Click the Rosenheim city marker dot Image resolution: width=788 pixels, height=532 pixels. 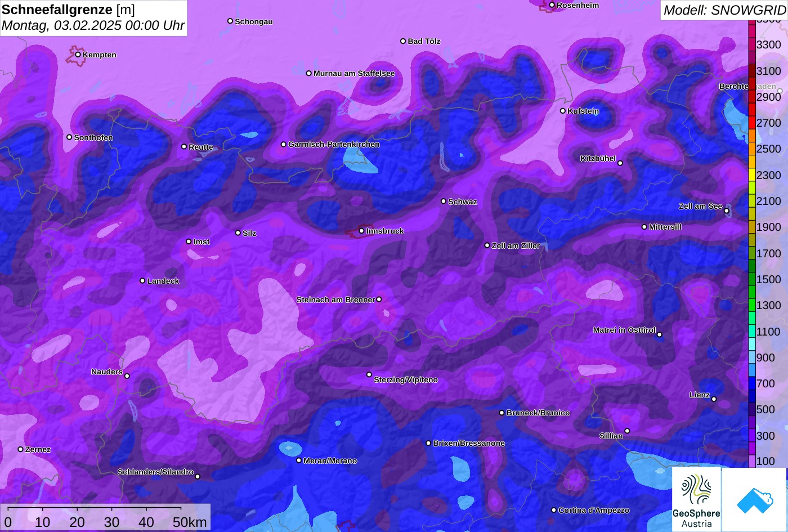(x=552, y=5)
